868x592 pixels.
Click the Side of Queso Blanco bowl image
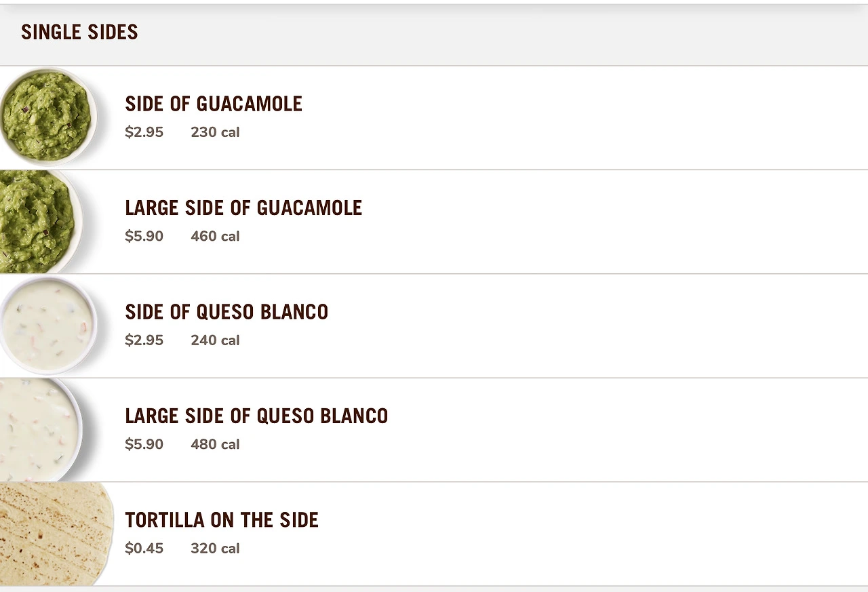coord(46,325)
